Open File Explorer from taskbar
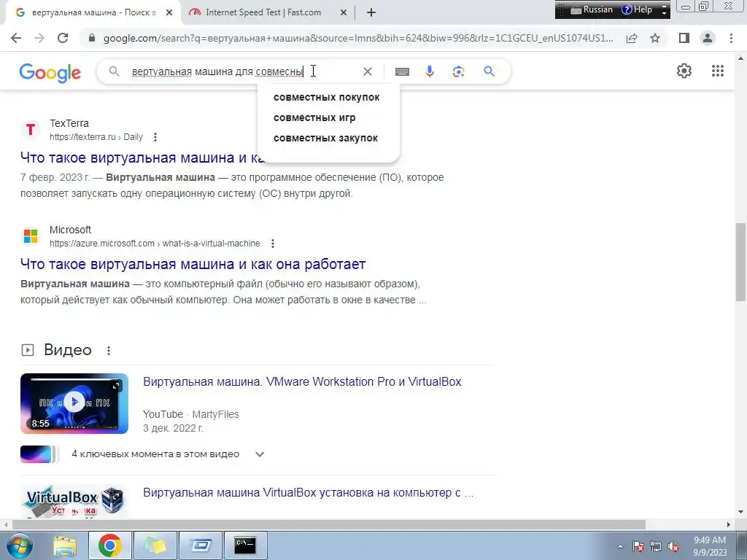 [65, 545]
